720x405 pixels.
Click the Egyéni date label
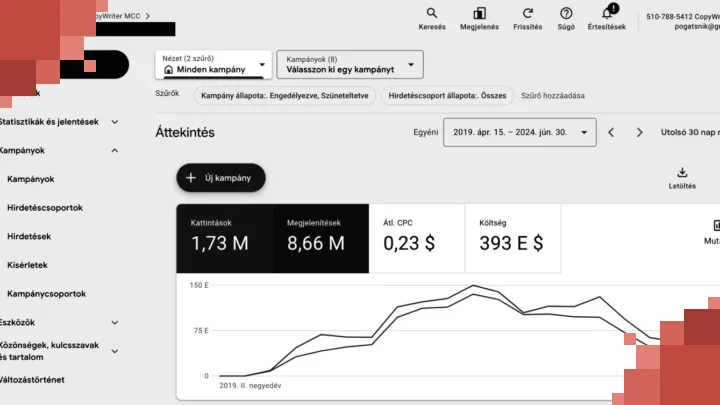coord(426,132)
